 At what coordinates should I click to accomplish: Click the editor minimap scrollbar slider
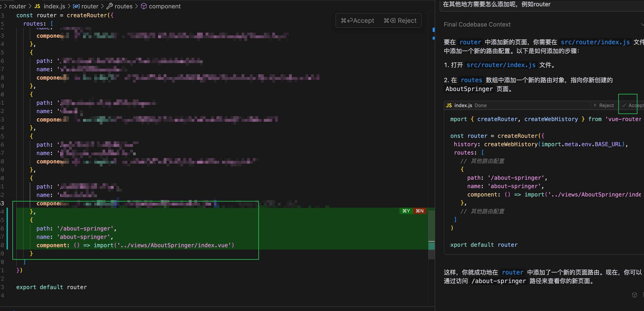(432, 234)
